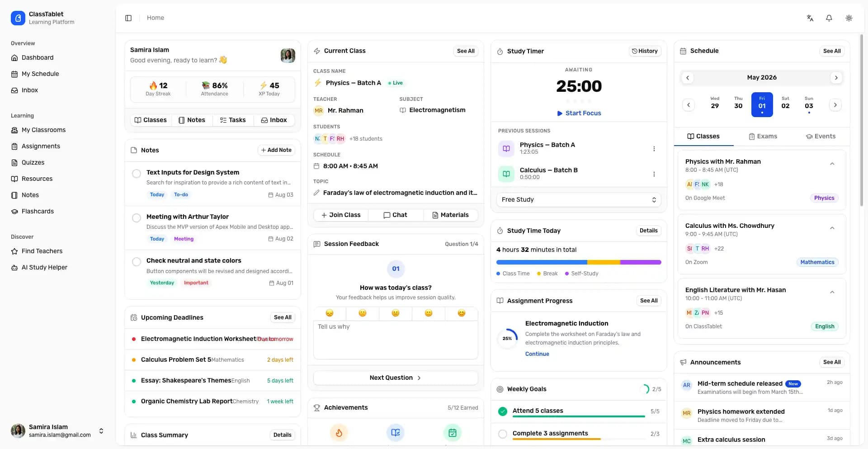Open the Free Study dropdown
The image size is (868, 449).
click(579, 199)
